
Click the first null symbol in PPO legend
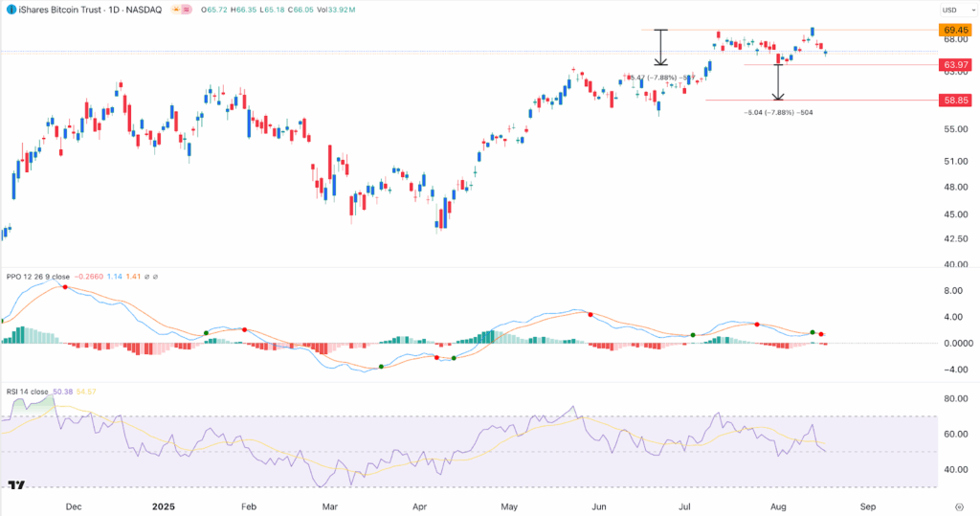point(146,277)
